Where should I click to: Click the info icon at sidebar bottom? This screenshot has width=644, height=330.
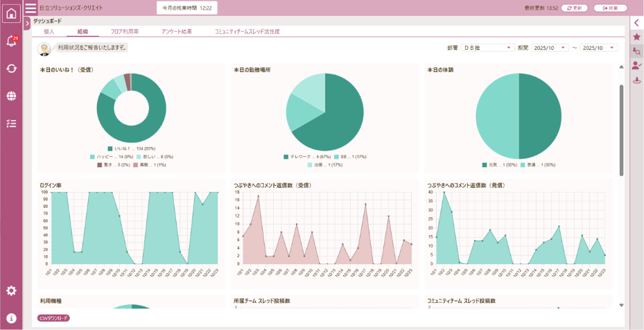11,318
